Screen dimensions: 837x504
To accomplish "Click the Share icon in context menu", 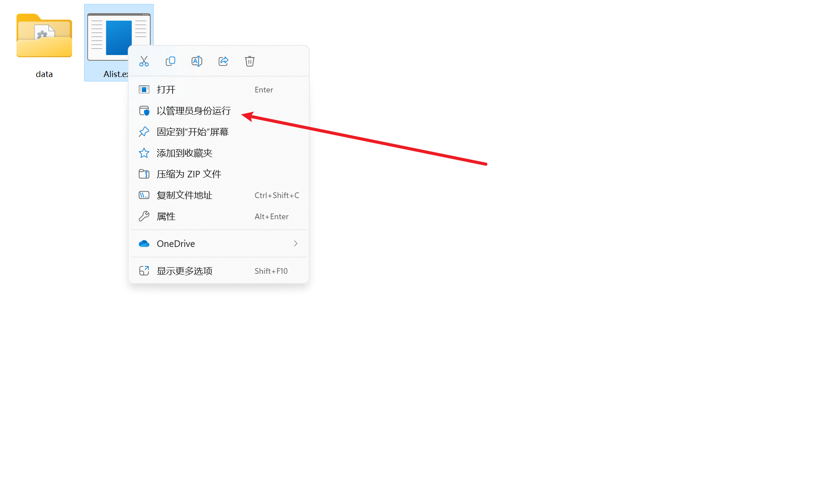I will click(x=223, y=61).
